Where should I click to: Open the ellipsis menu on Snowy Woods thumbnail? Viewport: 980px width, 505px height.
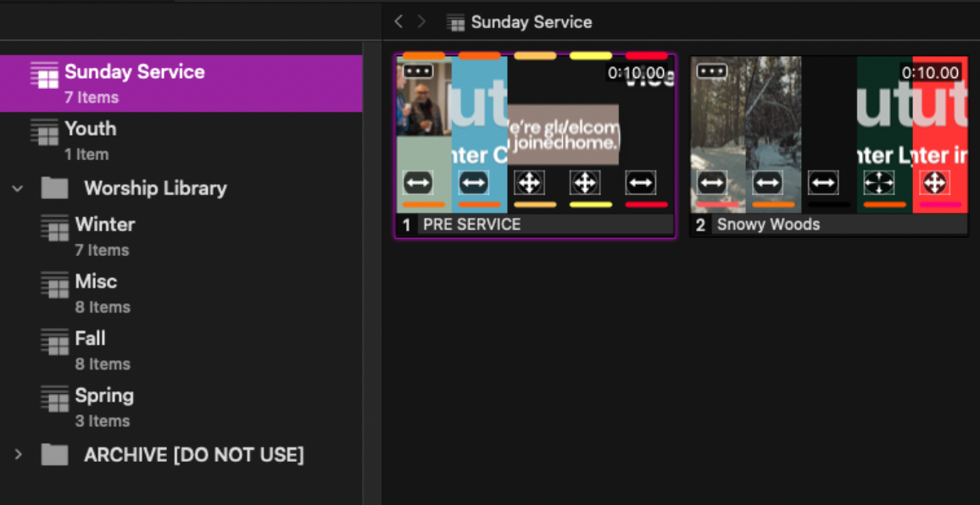coord(711,72)
